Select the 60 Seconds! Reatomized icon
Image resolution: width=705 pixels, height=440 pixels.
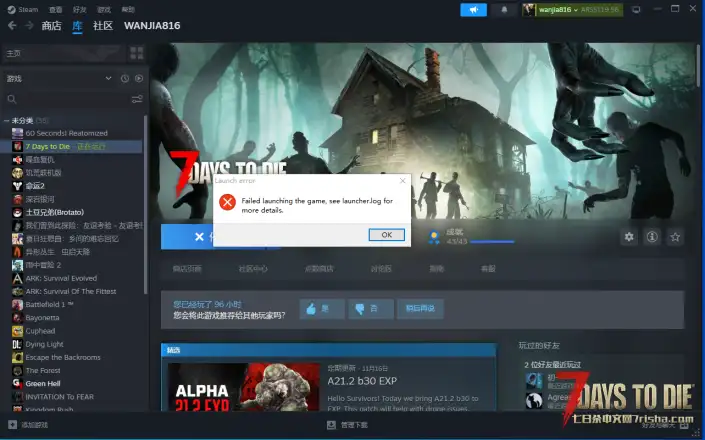tap(18, 133)
